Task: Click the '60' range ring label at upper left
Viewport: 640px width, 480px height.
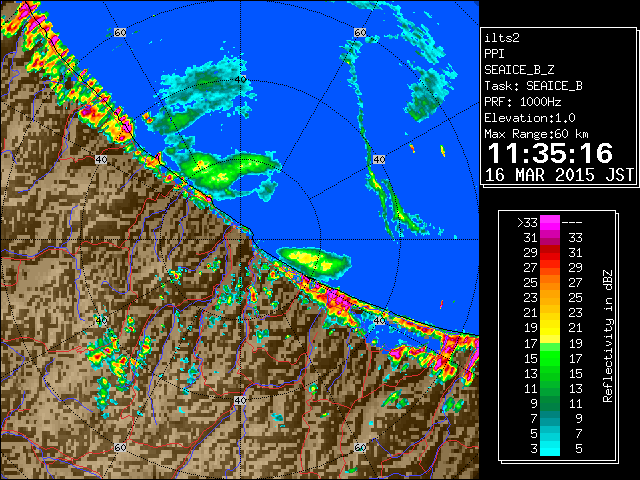Action: [120, 32]
